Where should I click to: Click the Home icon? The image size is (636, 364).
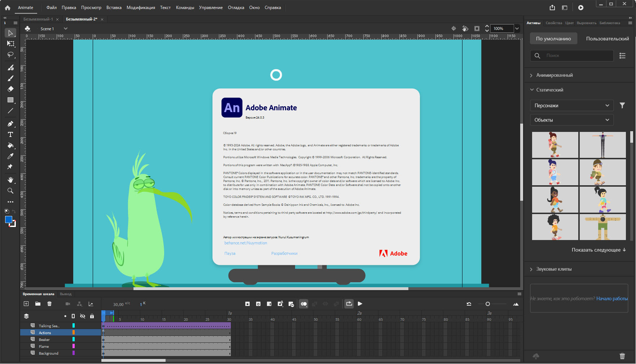pyautogui.click(x=7, y=8)
